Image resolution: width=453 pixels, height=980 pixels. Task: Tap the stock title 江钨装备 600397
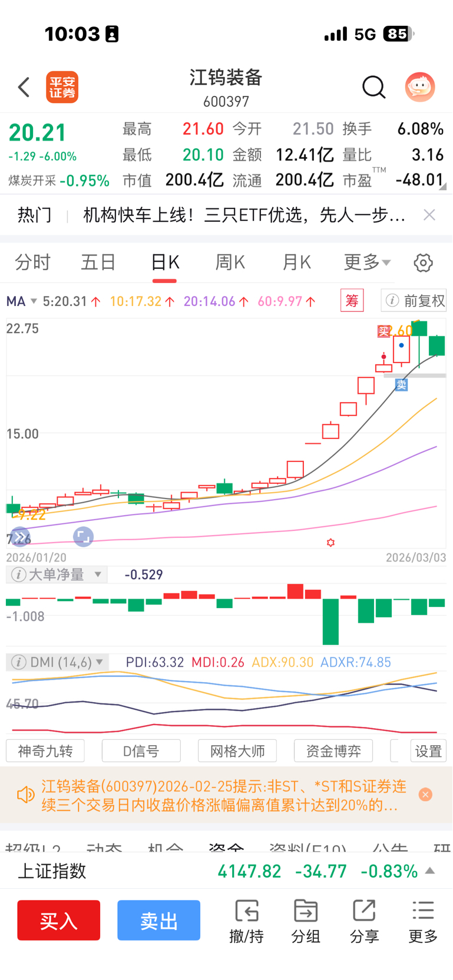[226, 88]
